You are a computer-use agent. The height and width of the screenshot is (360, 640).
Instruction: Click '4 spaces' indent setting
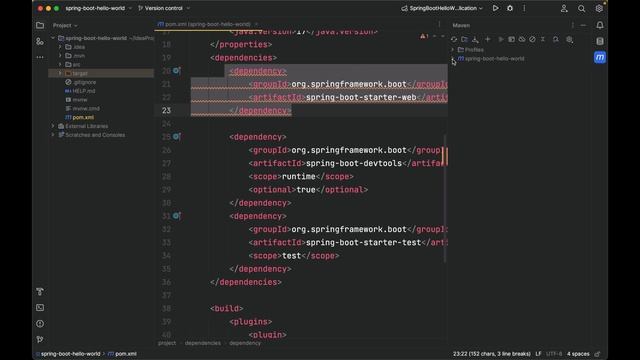578,354
